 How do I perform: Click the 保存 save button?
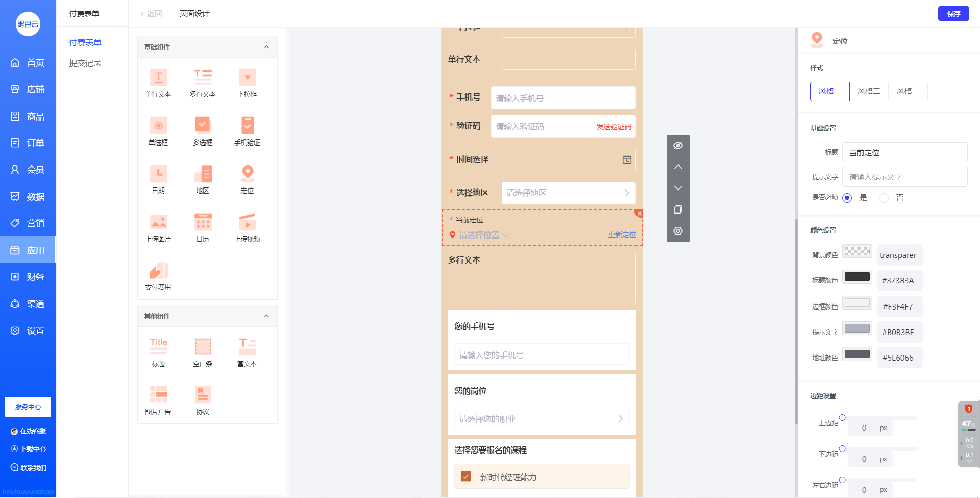click(953, 14)
